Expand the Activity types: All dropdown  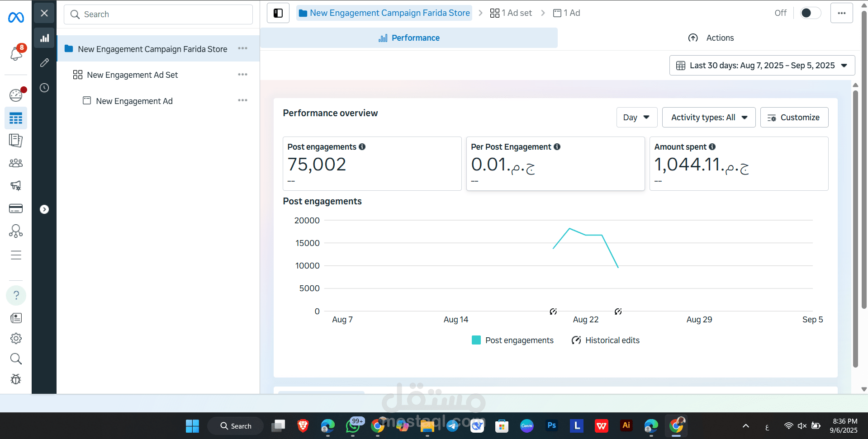pyautogui.click(x=708, y=118)
